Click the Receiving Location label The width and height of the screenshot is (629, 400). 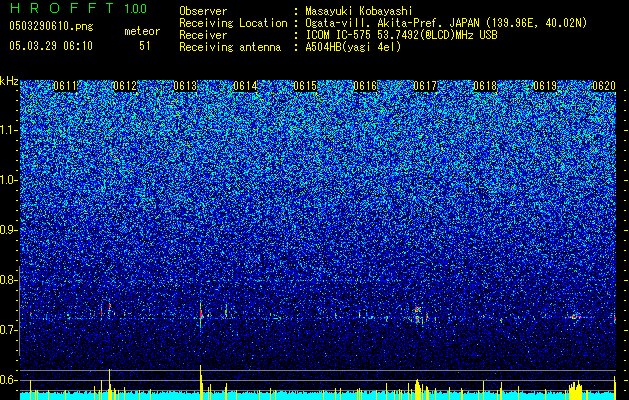point(233,23)
